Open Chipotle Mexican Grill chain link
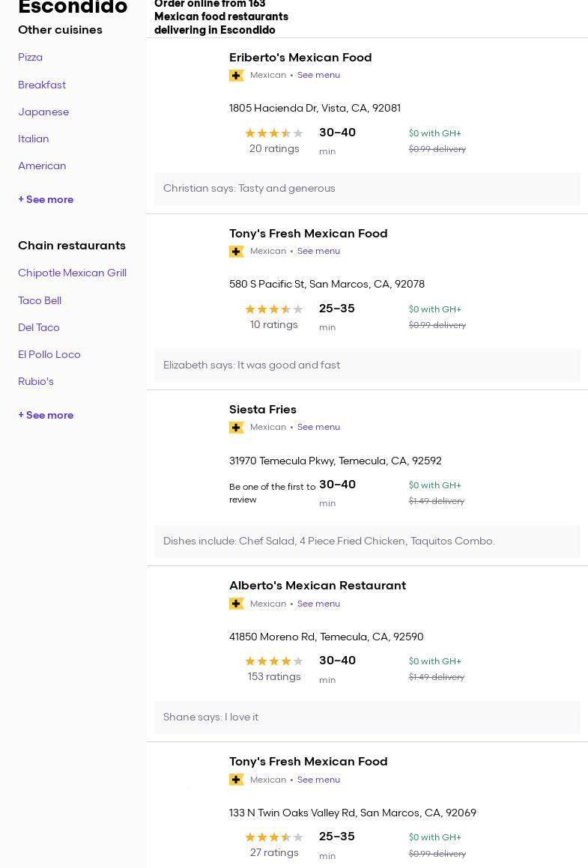 [x=72, y=273]
